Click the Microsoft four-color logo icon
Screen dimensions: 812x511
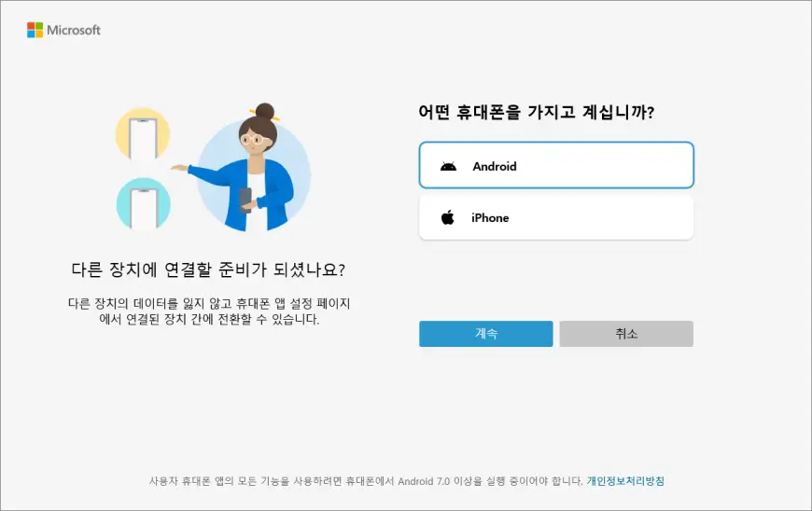(35, 30)
